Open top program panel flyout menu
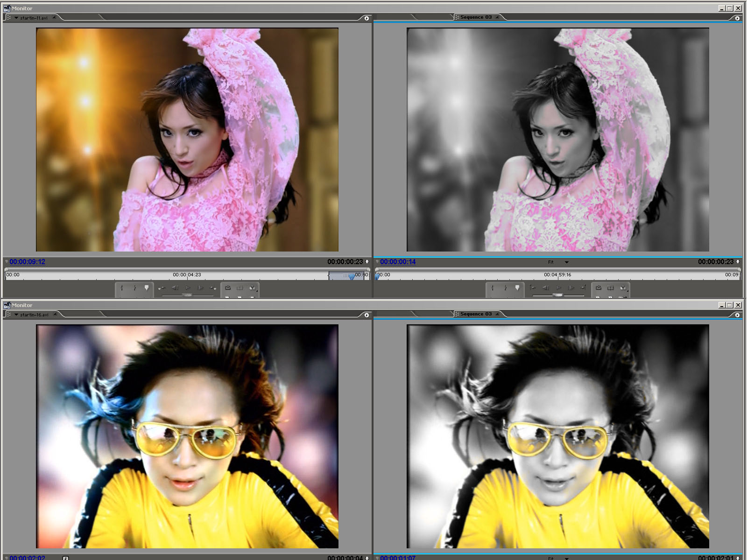747x560 pixels. tap(737, 18)
